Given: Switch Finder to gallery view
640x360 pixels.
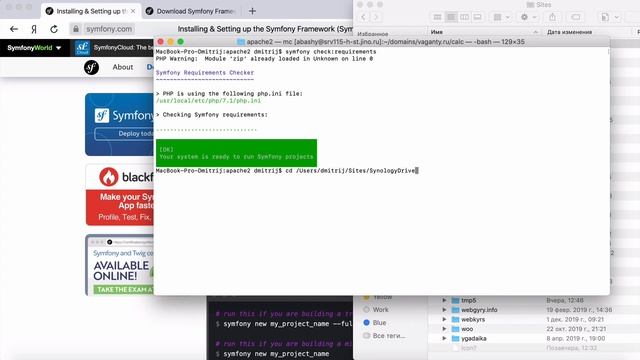Looking at the screenshot, I should pyautogui.click(x=477, y=17).
